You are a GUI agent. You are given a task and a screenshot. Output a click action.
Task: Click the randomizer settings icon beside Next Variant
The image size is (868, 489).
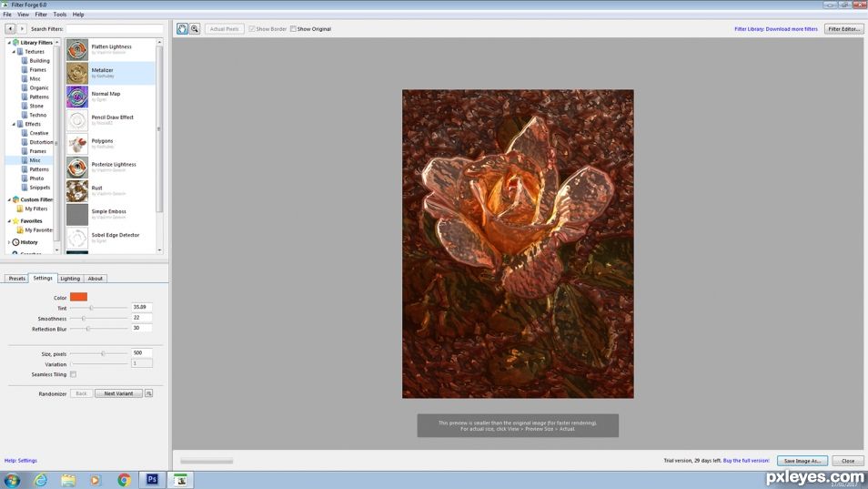point(148,393)
